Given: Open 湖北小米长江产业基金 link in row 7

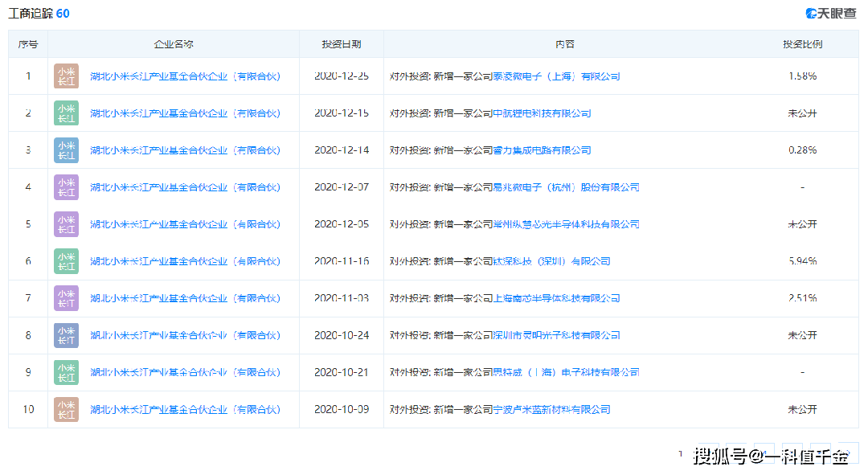Looking at the screenshot, I should [x=185, y=298].
